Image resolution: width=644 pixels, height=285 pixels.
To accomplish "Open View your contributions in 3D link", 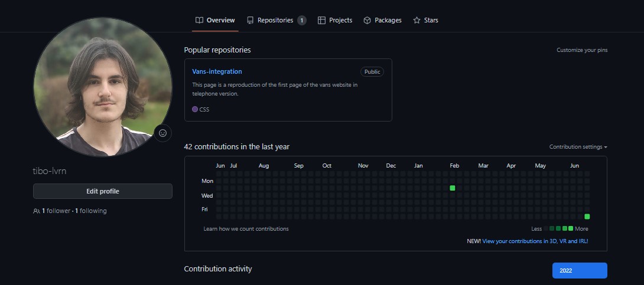I will click(x=535, y=241).
